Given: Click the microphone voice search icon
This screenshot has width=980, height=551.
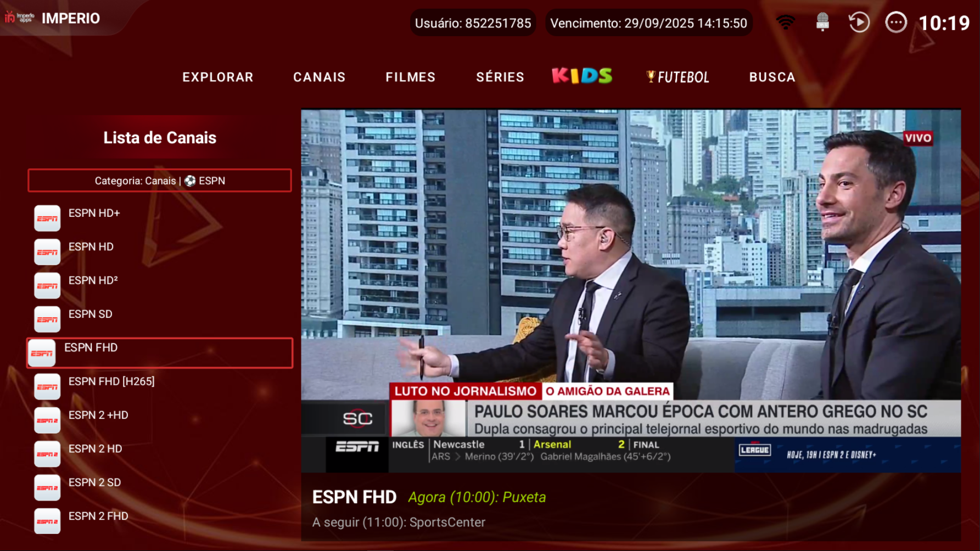Looking at the screenshot, I should pyautogui.click(x=822, y=23).
